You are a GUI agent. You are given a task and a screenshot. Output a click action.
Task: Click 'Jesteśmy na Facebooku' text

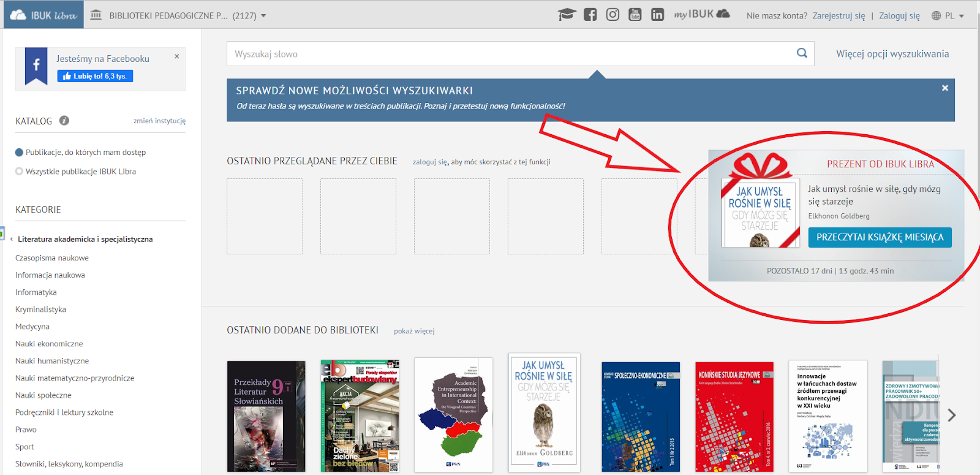click(x=103, y=59)
